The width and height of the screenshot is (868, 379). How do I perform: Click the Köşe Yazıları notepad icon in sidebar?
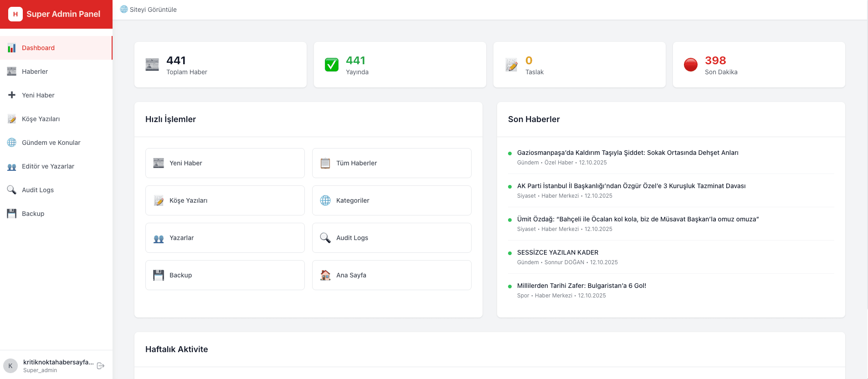tap(12, 119)
